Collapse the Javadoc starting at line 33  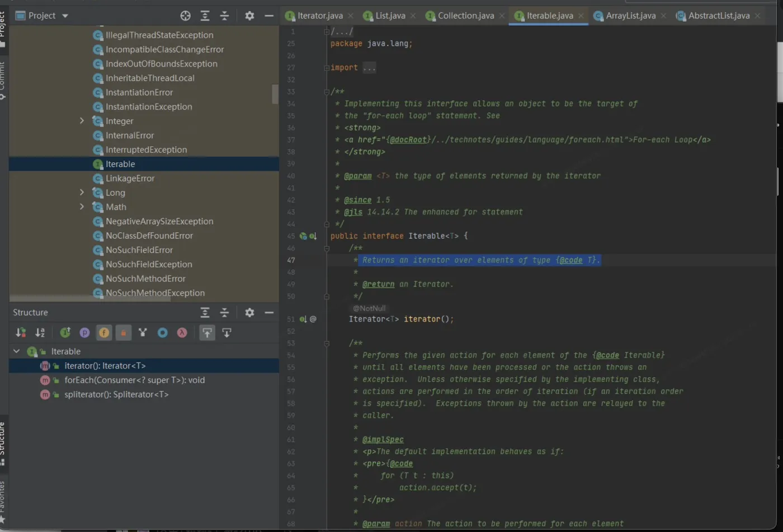pos(327,92)
